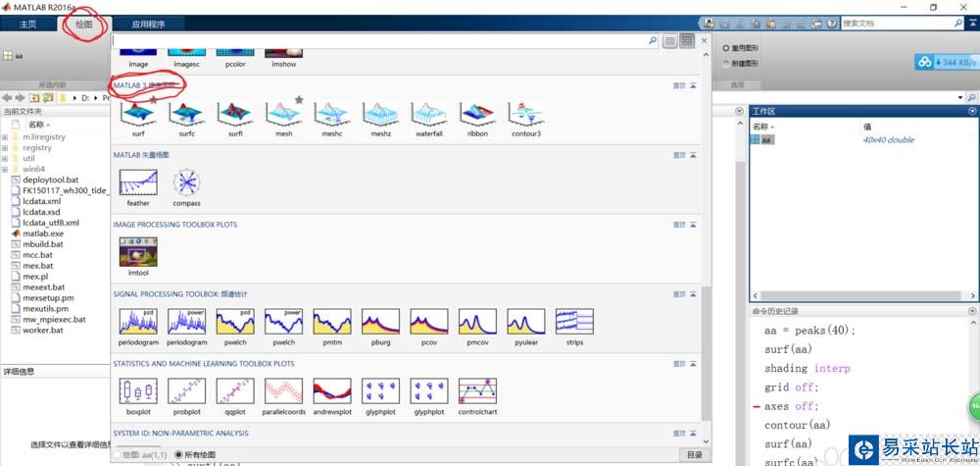This screenshot has height=466, width=980.
Task: Click the 目录 button
Action: [694, 455]
